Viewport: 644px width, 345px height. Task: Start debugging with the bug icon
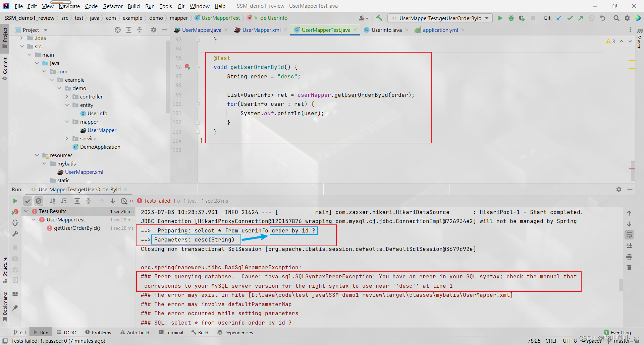[511, 18]
